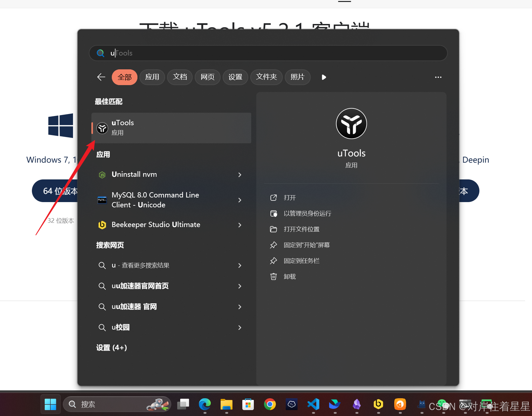Open Task View in taskbar

click(183, 404)
